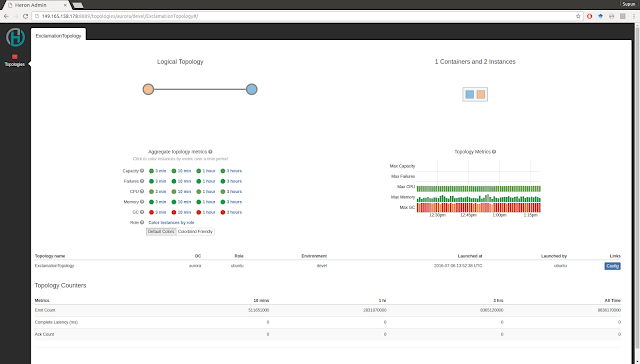Image resolution: width=640 pixels, height=364 pixels.
Task: Color instances by Capacity over 10 min
Action: (x=181, y=171)
